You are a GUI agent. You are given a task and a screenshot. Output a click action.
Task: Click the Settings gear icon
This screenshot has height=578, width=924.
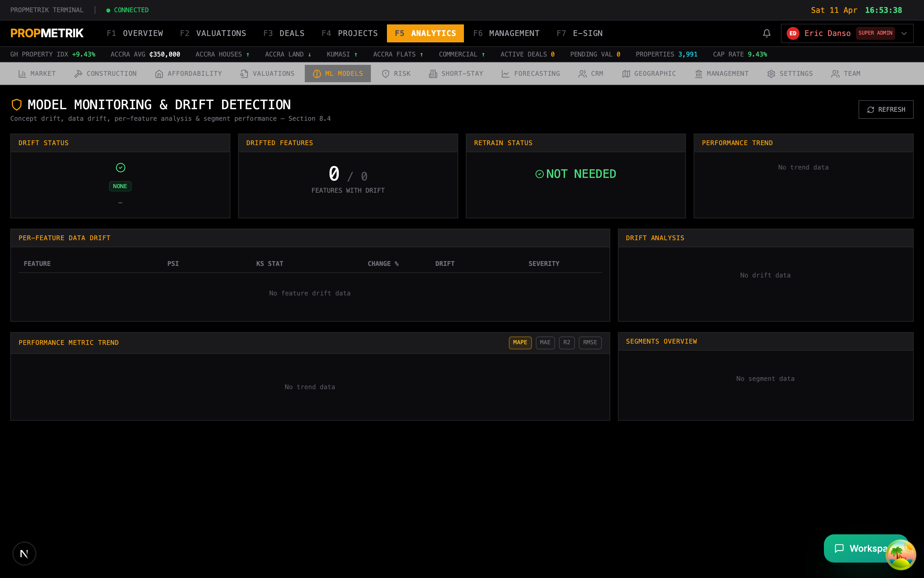point(771,74)
